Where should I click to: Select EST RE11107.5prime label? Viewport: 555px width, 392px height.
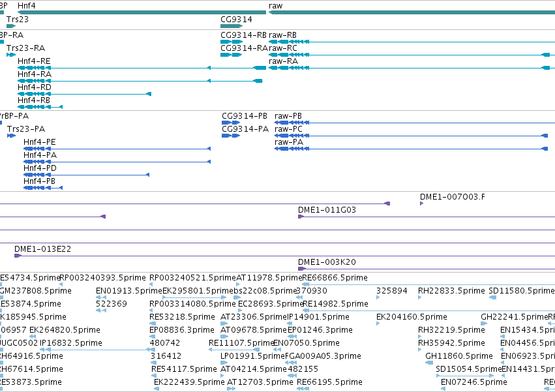tap(241, 343)
